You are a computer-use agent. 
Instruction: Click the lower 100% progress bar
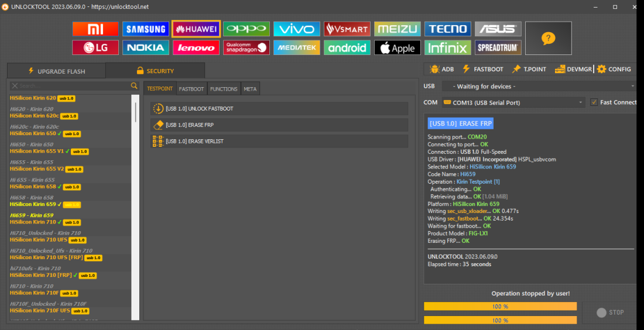500,319
